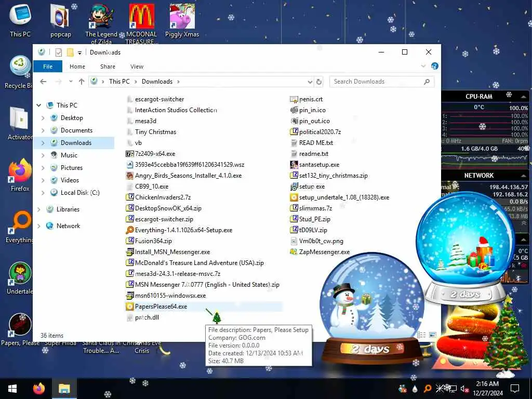Launch the Undertale desktop shortcut

pyautogui.click(x=20, y=278)
